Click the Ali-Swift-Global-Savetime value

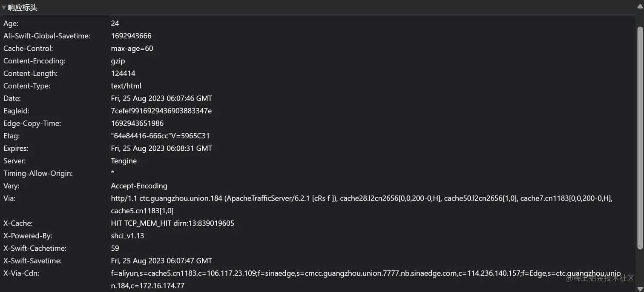(x=131, y=36)
